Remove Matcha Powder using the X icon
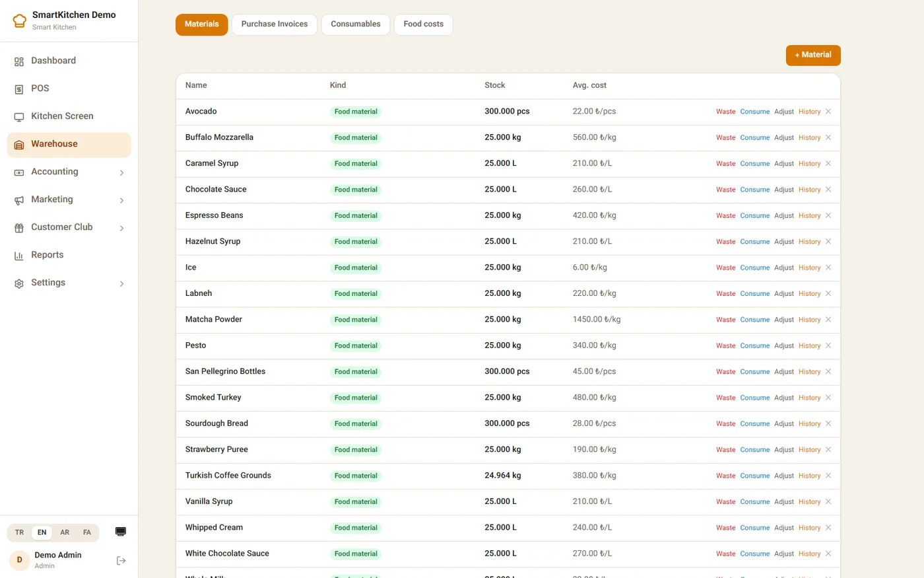The image size is (924, 578). click(x=828, y=319)
